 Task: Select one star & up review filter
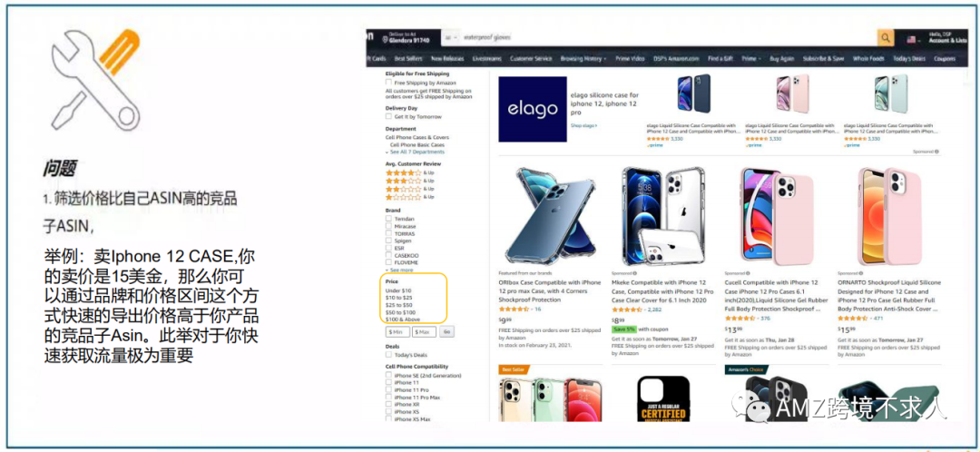tap(409, 196)
